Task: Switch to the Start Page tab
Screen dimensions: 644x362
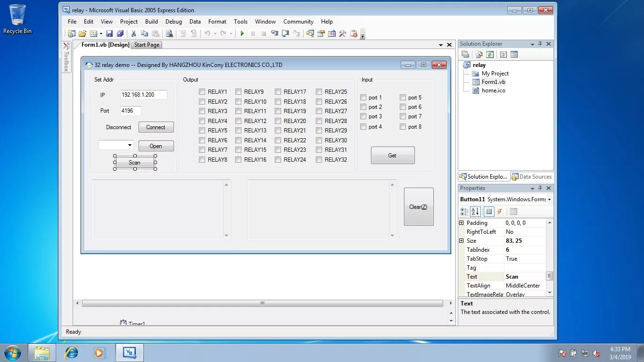Action: 147,45
